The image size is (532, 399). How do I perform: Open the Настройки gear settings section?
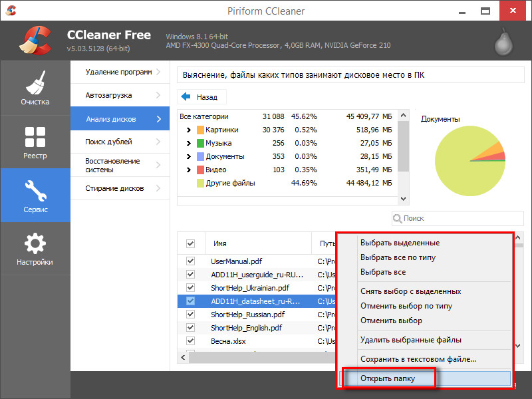coord(35,248)
